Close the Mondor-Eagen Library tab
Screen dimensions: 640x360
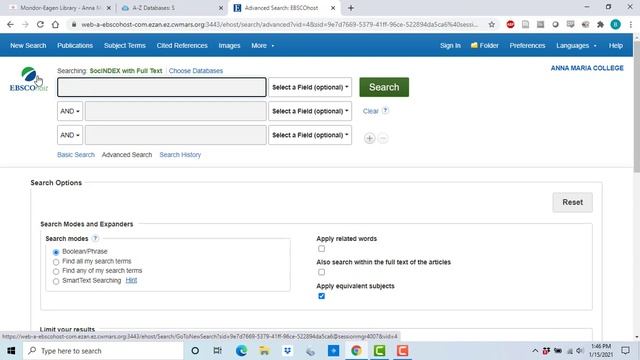click(x=109, y=8)
